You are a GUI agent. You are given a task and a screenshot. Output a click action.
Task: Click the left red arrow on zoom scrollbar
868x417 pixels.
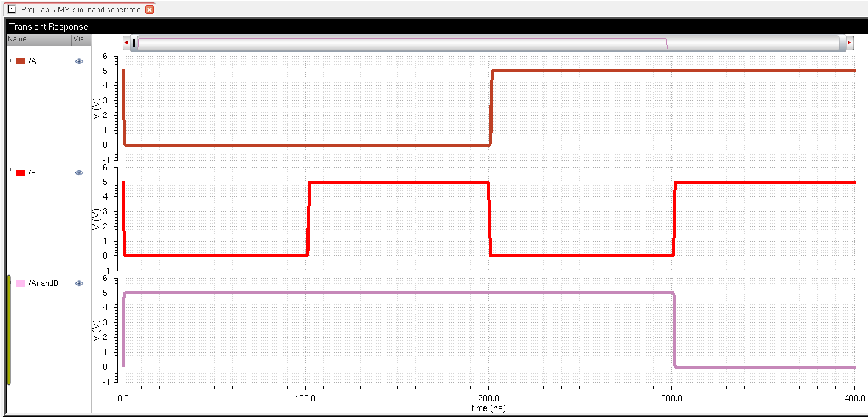point(126,43)
